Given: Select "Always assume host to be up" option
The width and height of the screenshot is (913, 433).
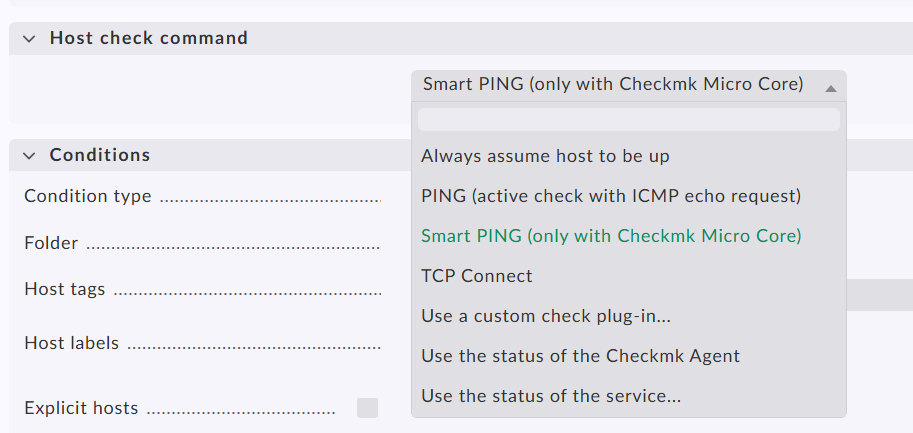Looking at the screenshot, I should [x=545, y=156].
